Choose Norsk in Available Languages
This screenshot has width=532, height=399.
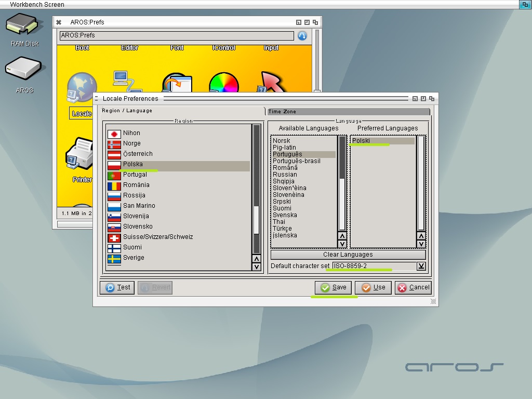(303, 141)
